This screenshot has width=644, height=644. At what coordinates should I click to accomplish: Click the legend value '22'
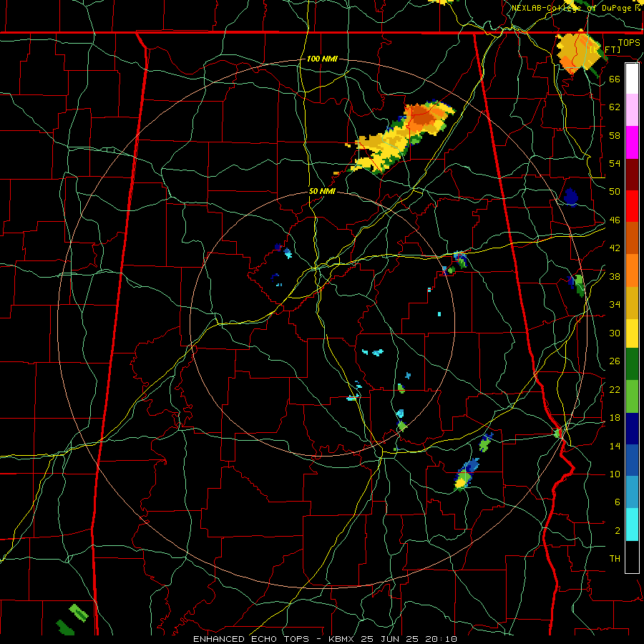pyautogui.click(x=615, y=389)
